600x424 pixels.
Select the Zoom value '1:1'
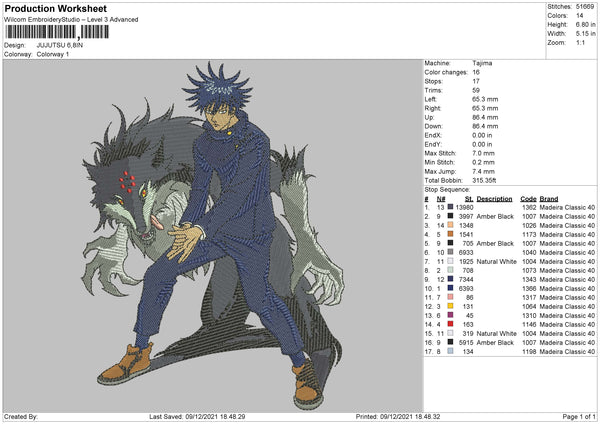(x=580, y=42)
